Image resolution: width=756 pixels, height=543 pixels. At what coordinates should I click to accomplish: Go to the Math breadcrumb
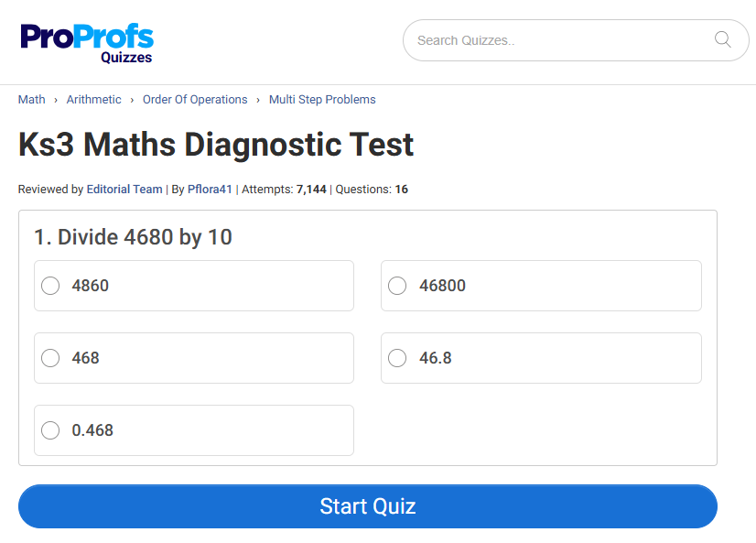31,100
